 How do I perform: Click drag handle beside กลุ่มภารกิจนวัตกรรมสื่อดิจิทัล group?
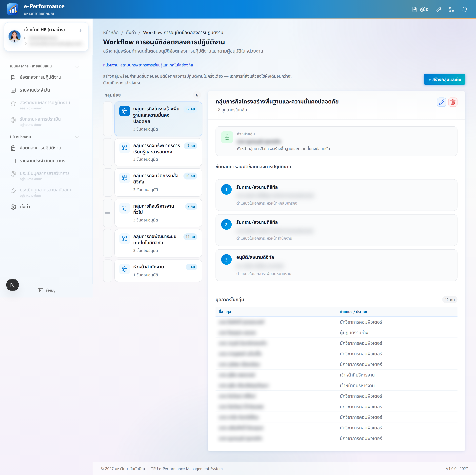(x=108, y=182)
